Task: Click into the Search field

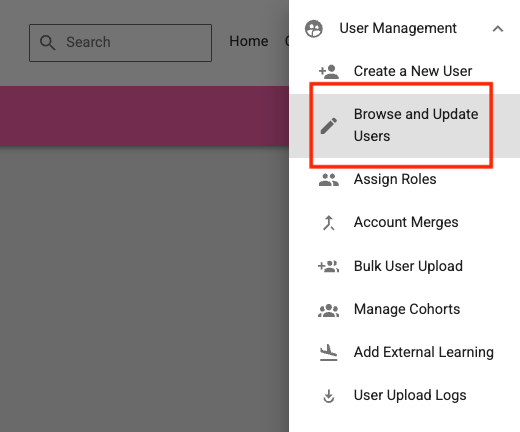Action: coord(120,43)
